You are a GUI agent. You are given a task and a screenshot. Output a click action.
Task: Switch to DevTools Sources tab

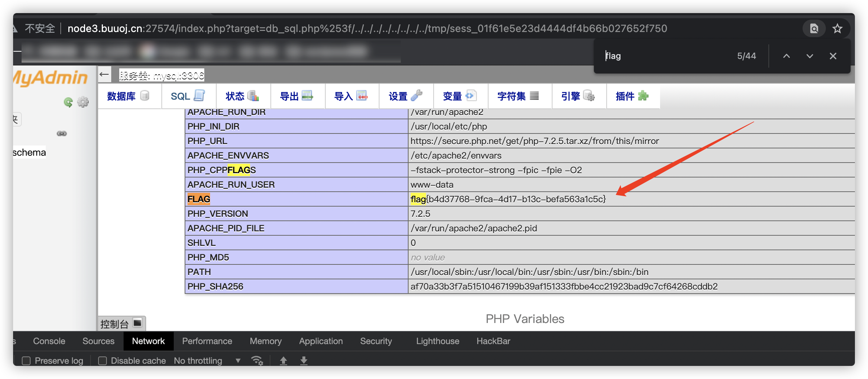99,341
